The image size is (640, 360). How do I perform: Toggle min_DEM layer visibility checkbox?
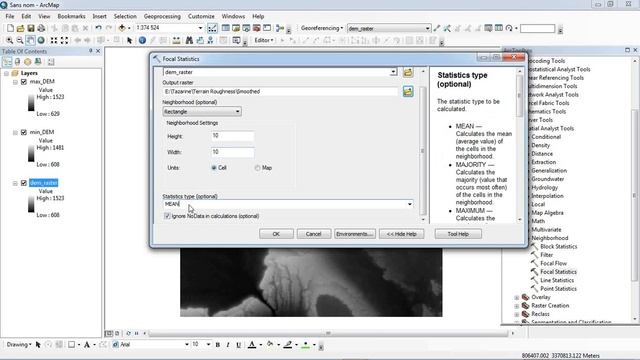pyautogui.click(x=24, y=132)
